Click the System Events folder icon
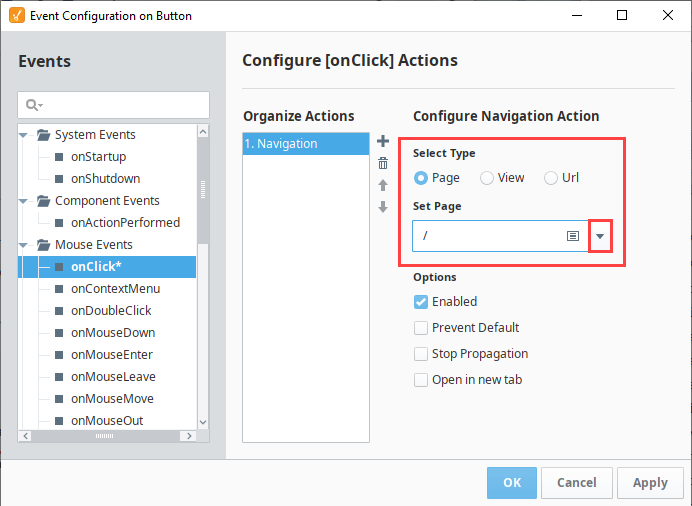The image size is (692, 506). click(43, 135)
